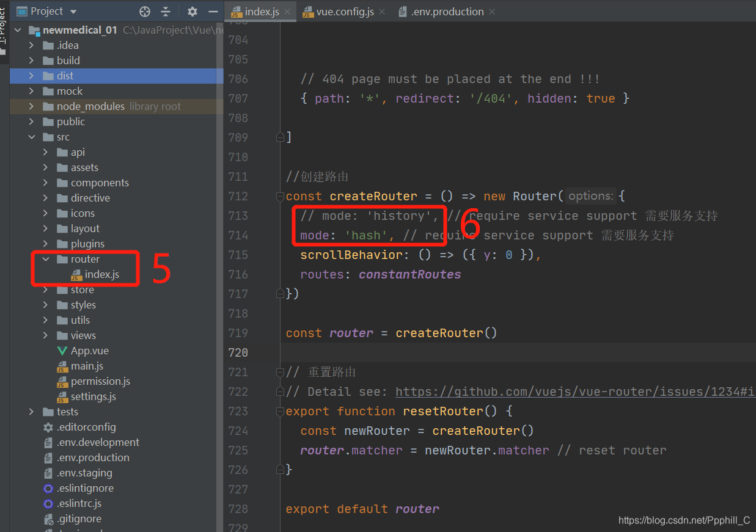Select the api folder
The height and width of the screenshot is (532, 756).
coord(78,152)
